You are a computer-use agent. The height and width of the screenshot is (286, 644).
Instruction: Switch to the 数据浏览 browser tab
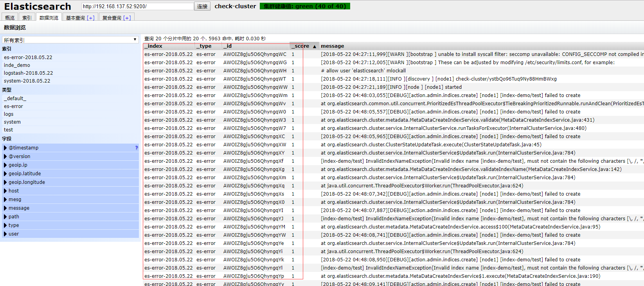pyautogui.click(x=49, y=18)
